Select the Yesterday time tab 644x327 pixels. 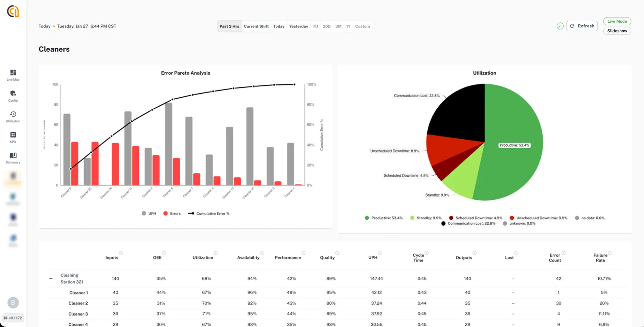pyautogui.click(x=298, y=26)
